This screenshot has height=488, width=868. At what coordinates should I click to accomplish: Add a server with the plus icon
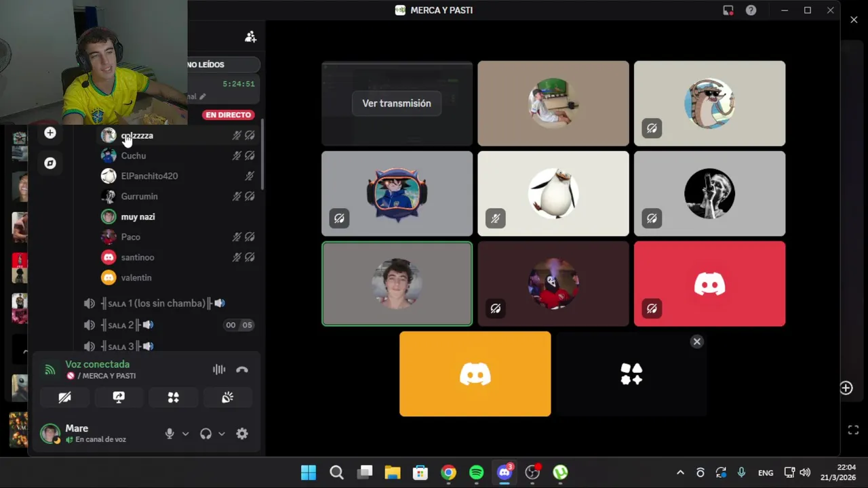click(50, 133)
